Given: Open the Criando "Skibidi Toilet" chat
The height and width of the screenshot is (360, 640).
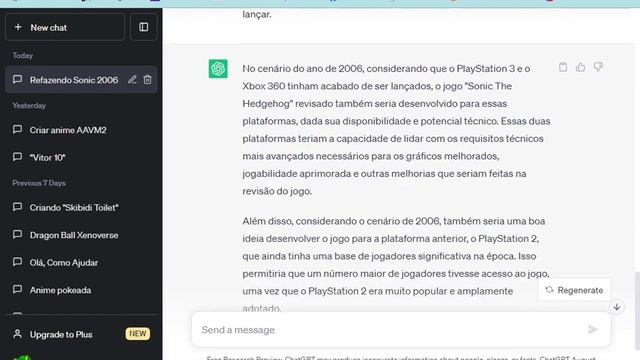Looking at the screenshot, I should (x=81, y=207).
